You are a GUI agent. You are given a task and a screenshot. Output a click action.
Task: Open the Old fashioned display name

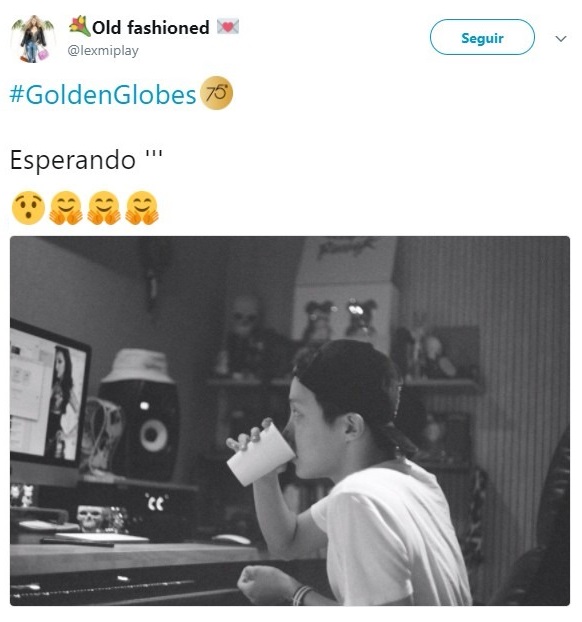(x=151, y=28)
